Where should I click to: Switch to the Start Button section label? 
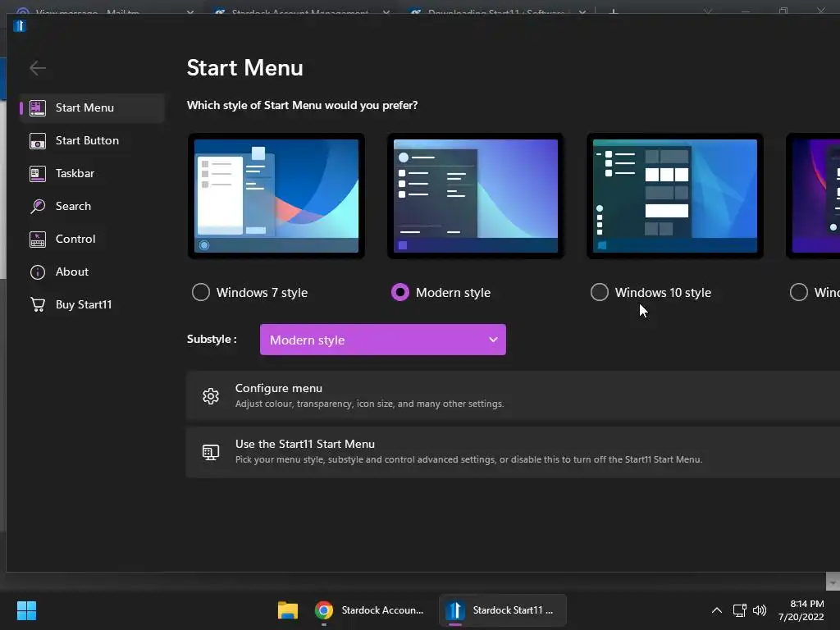pyautogui.click(x=87, y=141)
